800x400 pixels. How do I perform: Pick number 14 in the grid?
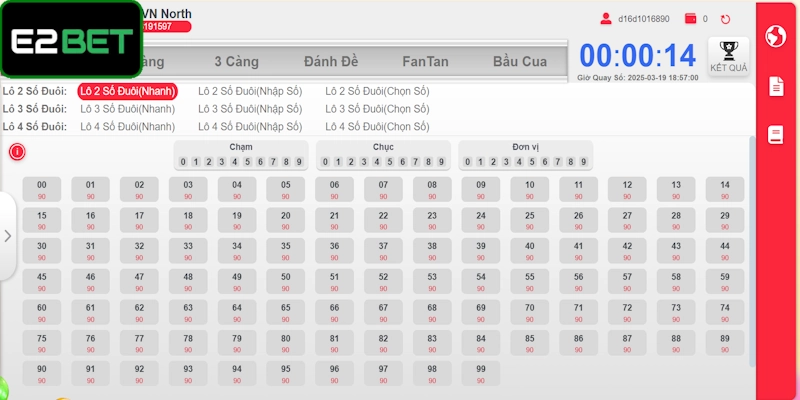[725, 189]
